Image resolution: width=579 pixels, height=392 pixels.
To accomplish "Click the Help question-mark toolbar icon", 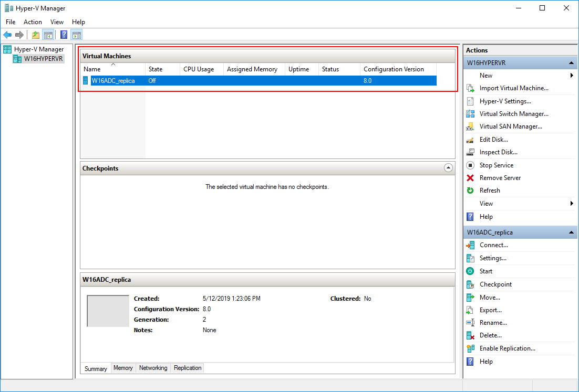I will pos(64,35).
